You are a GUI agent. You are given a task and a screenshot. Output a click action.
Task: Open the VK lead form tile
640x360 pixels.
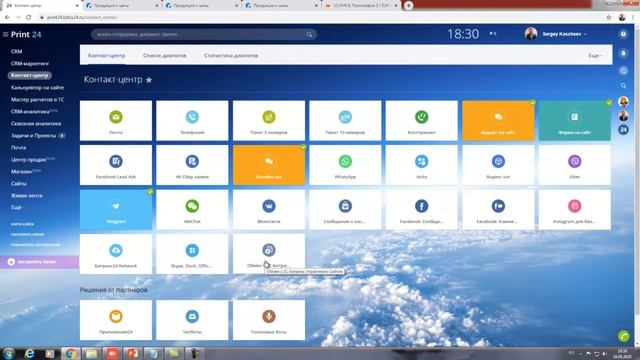point(192,165)
